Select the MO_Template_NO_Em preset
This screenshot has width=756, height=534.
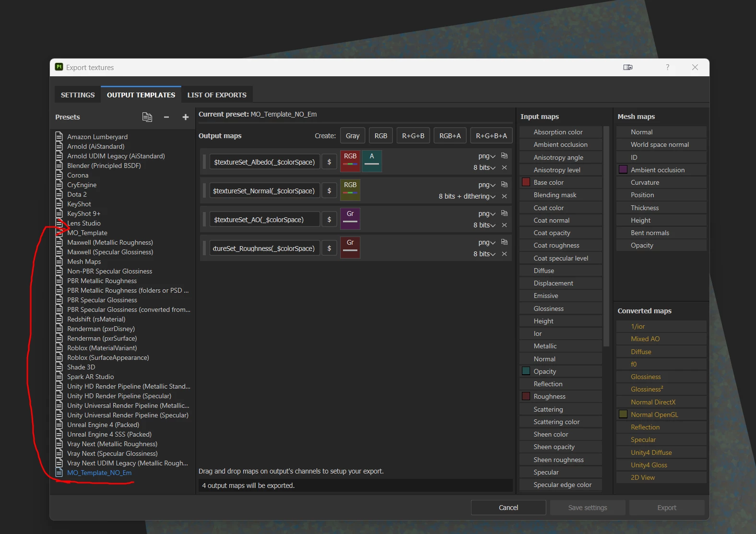[99, 473]
